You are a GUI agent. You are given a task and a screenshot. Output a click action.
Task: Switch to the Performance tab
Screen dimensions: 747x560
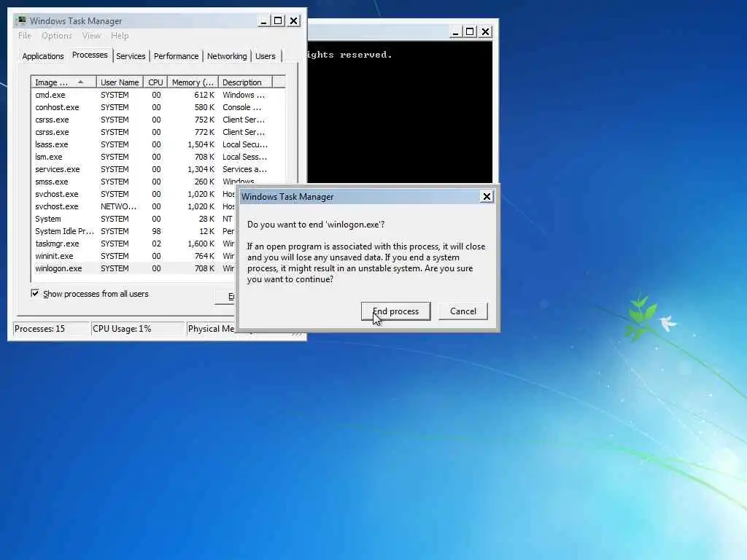click(x=176, y=56)
